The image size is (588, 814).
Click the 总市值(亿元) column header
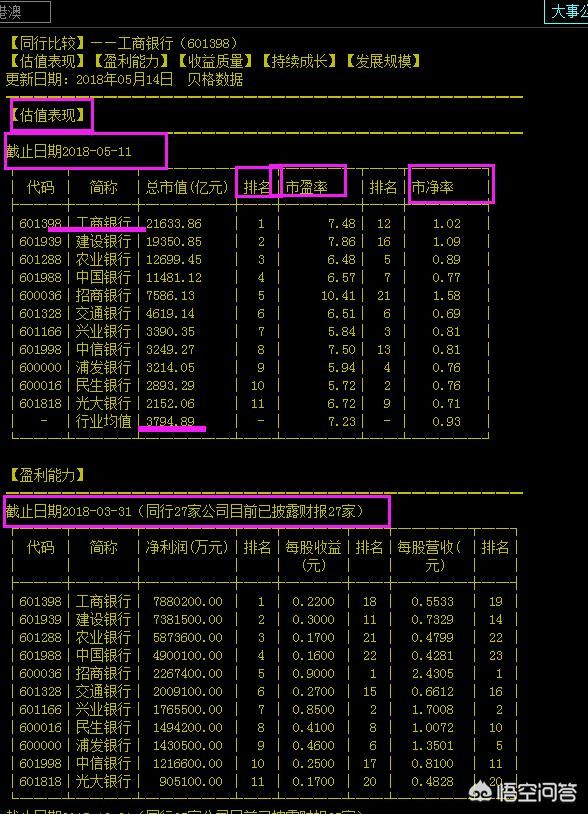click(187, 187)
